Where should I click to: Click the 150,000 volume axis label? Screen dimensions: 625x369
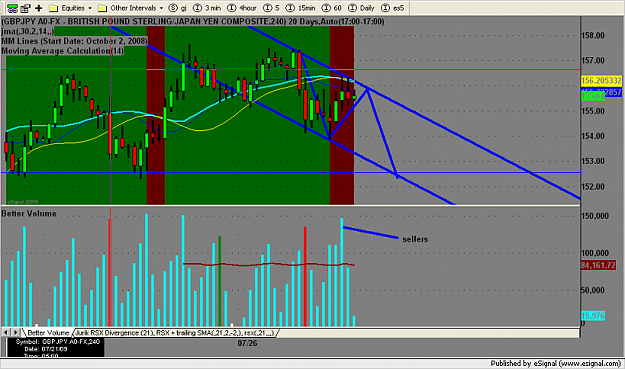point(595,216)
